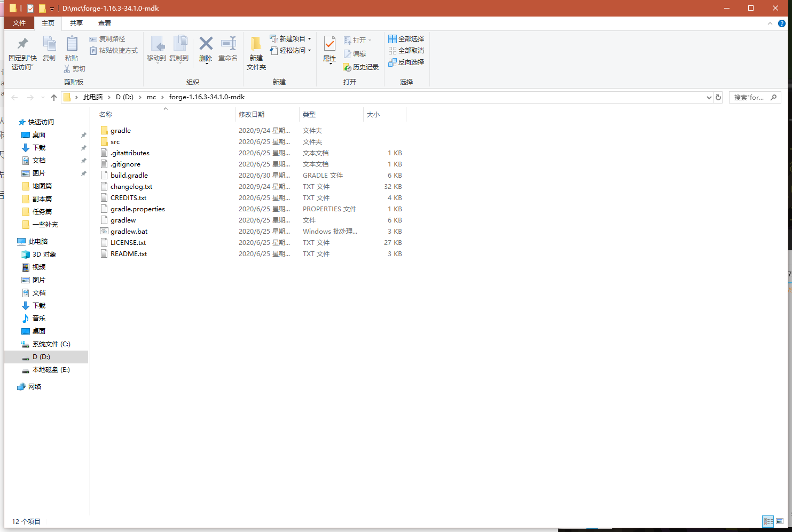The height and width of the screenshot is (532, 792).
Task: Click the search box input field
Action: (749, 97)
